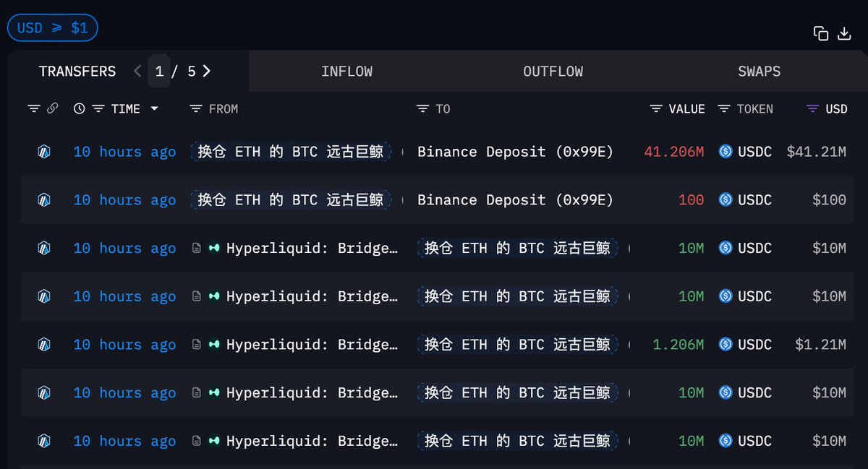This screenshot has height=469, width=868.
Task: Open timestamp link of 41.206M transfer
Action: (x=124, y=152)
